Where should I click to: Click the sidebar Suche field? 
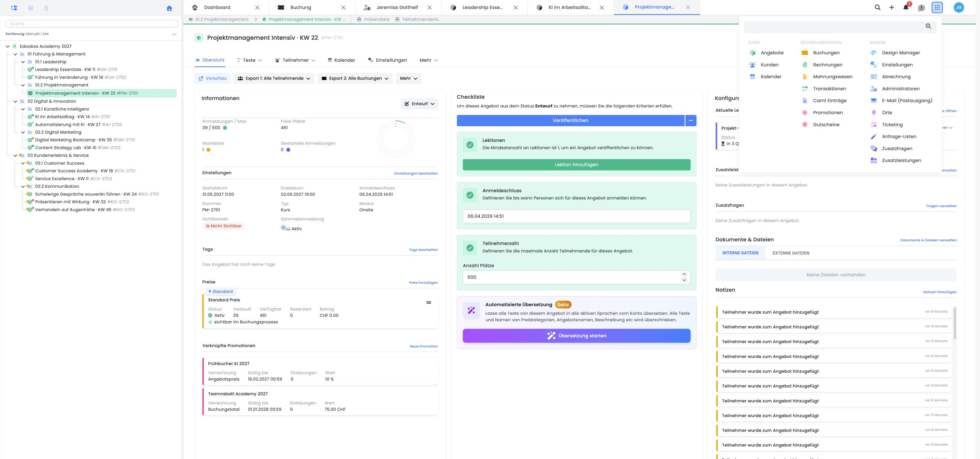tap(91, 24)
